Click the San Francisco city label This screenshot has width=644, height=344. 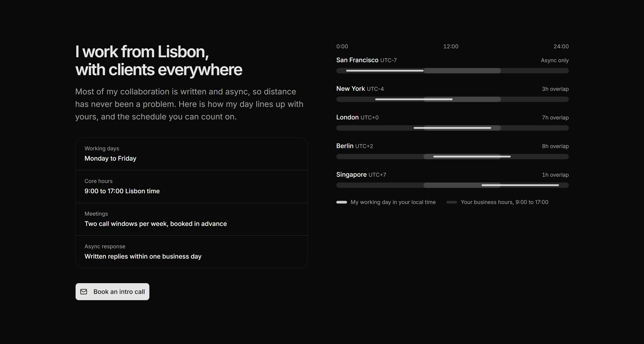coord(357,60)
